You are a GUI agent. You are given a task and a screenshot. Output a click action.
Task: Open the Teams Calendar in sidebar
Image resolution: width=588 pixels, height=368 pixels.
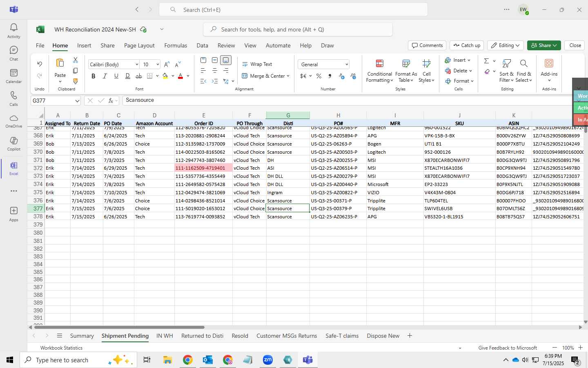[x=13, y=76]
